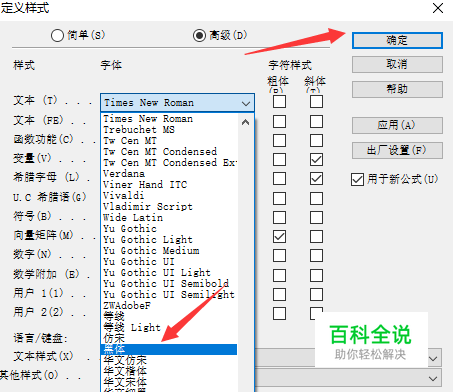Select Wide Latin from the font list
The width and height of the screenshot is (453, 392).
pos(169,218)
